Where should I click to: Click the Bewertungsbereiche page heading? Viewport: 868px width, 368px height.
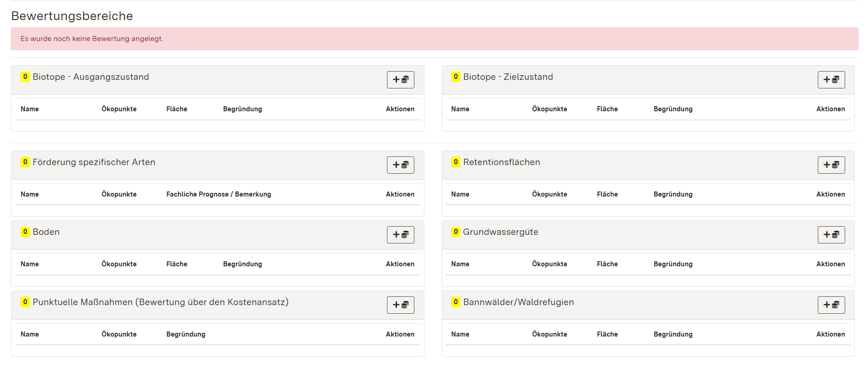point(72,16)
